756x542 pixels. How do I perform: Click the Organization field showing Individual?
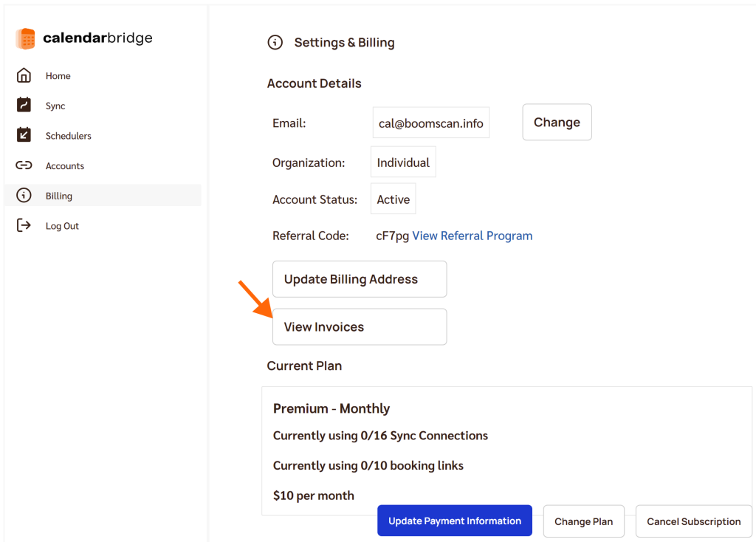pos(403,162)
